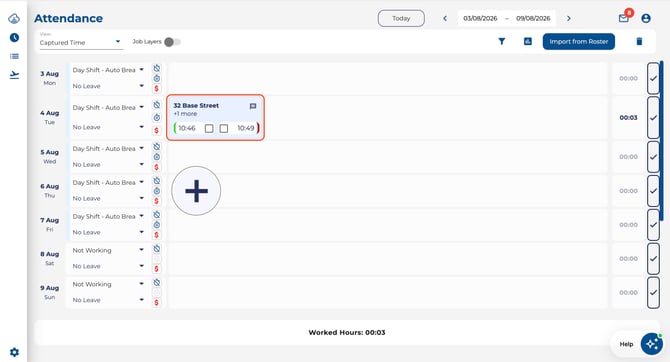Click the red dollar icon for 3 Aug

[x=156, y=88]
